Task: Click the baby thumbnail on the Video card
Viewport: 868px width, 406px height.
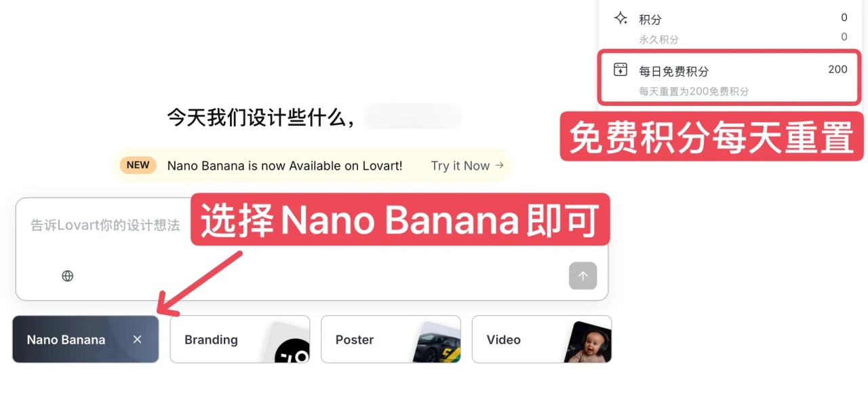Action: coord(588,342)
